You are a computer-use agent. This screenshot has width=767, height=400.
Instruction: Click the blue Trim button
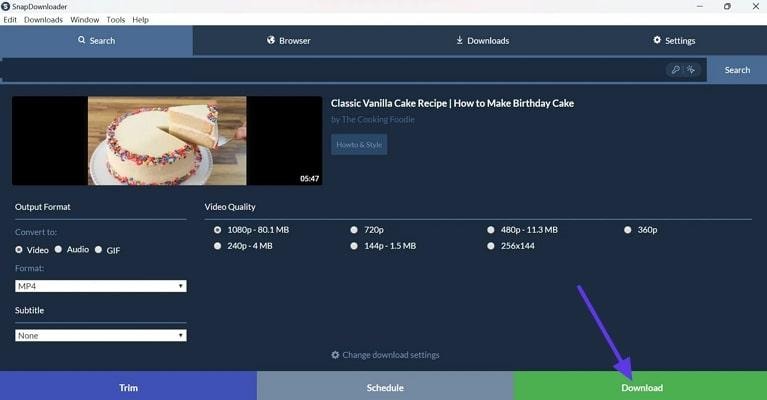[128, 388]
